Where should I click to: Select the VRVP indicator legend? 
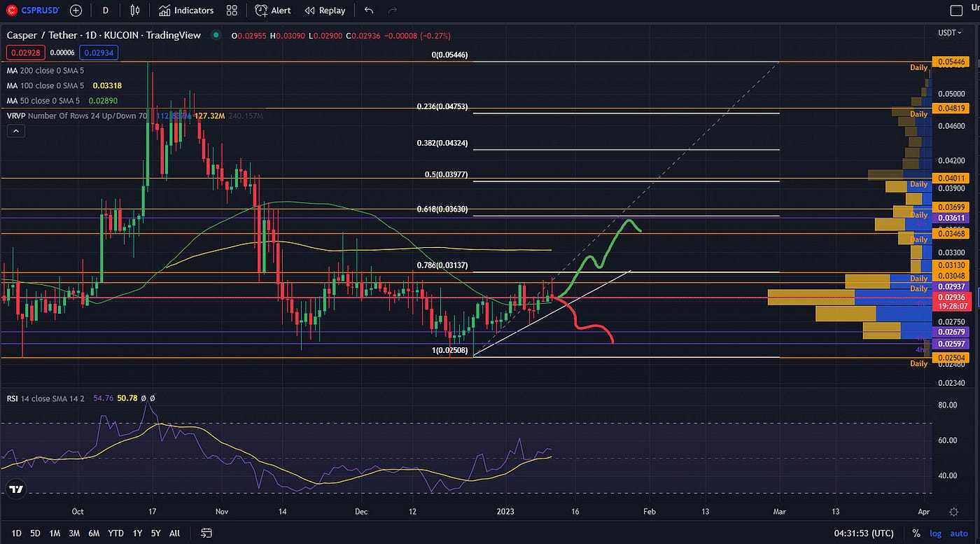(77, 116)
